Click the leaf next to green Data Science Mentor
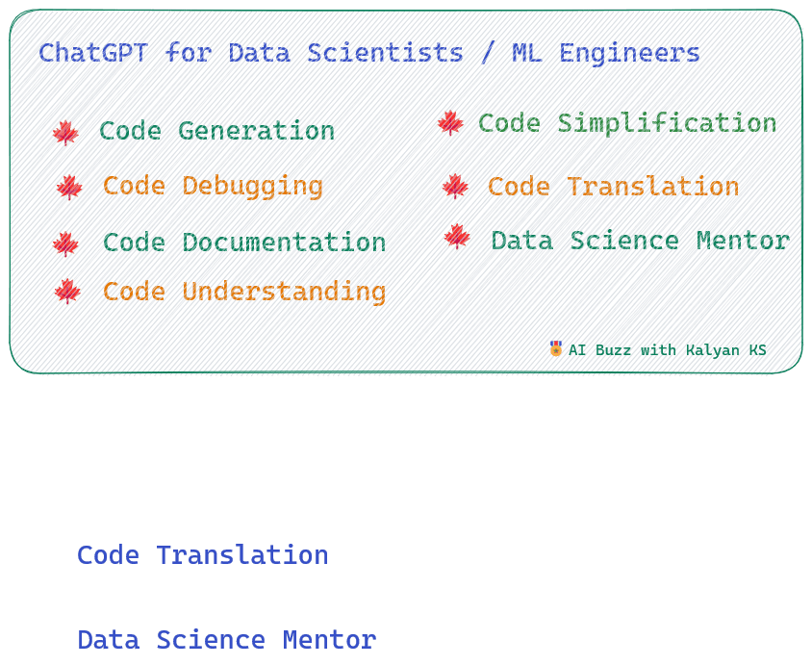Screen dimensions: 812x665 click(457, 237)
